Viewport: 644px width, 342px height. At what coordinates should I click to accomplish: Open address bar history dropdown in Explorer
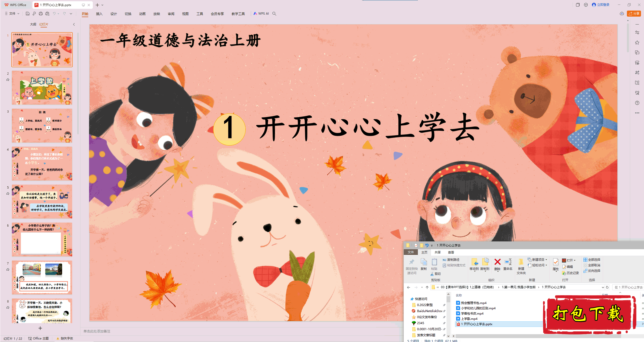(603, 287)
